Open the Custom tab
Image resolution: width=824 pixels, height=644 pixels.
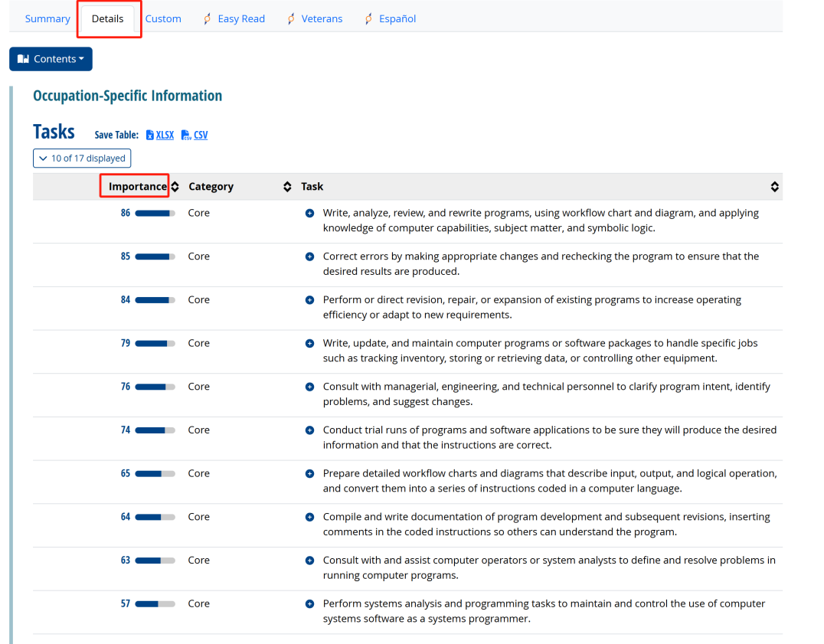163,19
